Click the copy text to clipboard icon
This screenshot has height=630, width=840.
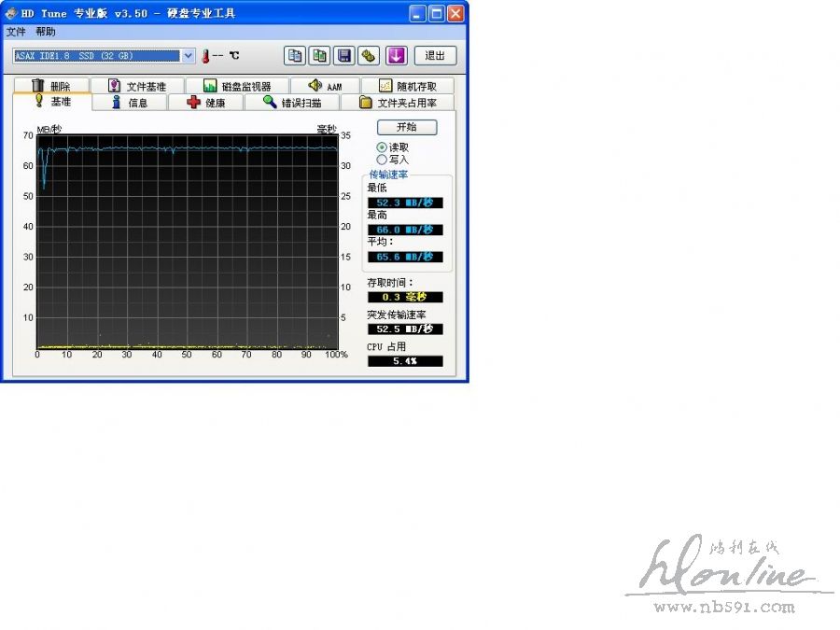tap(295, 56)
